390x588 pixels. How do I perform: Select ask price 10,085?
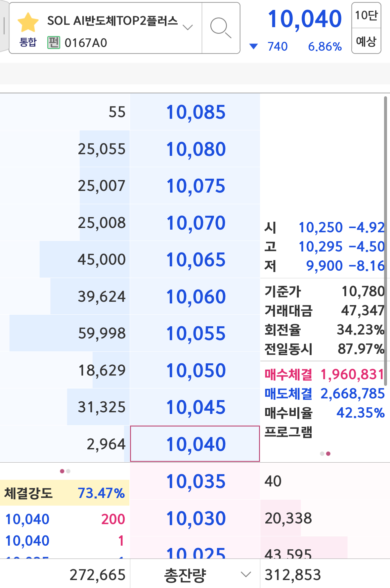195,112
